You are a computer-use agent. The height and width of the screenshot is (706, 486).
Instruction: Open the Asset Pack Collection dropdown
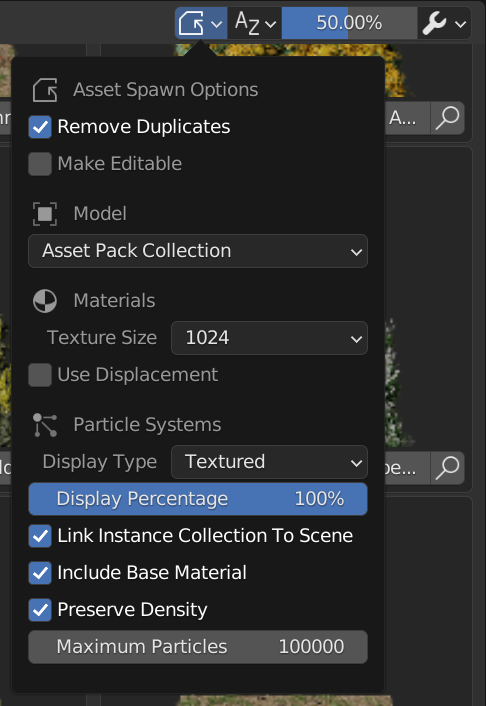click(x=198, y=251)
